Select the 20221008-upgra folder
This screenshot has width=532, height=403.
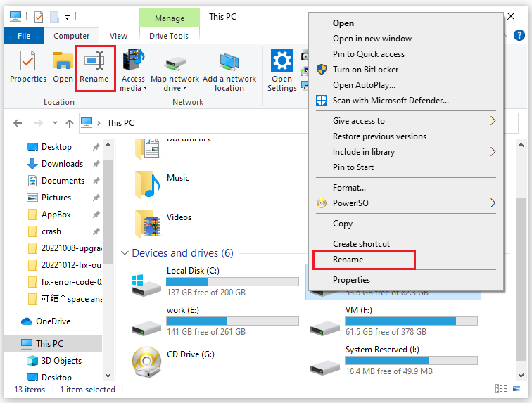[x=65, y=248]
